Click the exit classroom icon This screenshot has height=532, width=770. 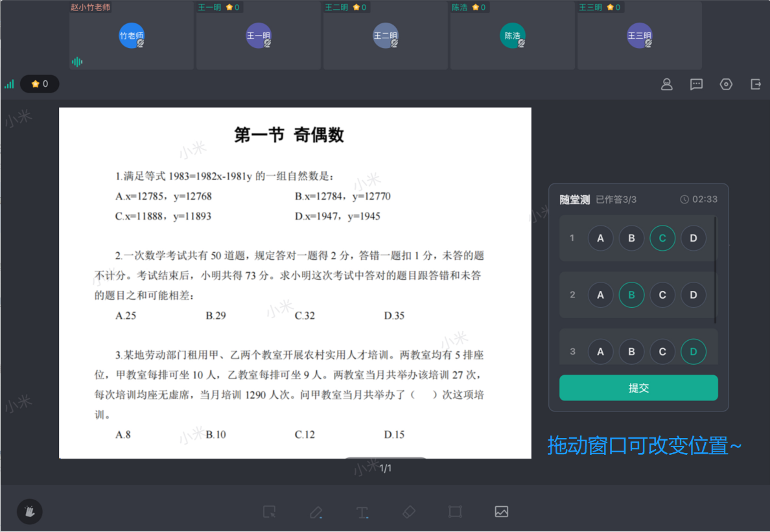[x=756, y=84]
